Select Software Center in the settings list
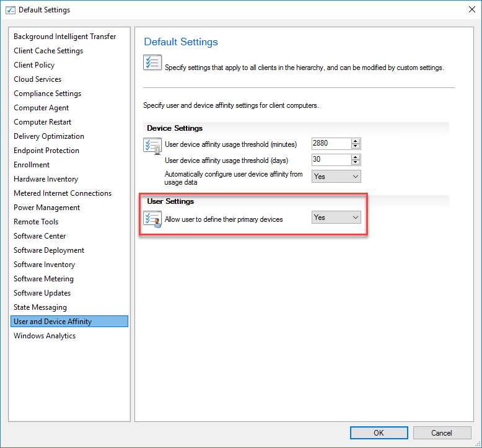The height and width of the screenshot is (448, 482). (40, 236)
